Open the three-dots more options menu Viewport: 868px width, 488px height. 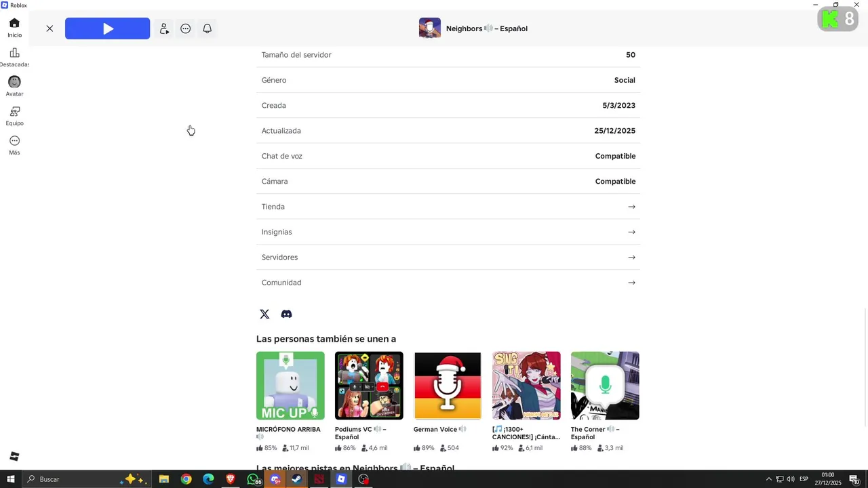pyautogui.click(x=186, y=28)
